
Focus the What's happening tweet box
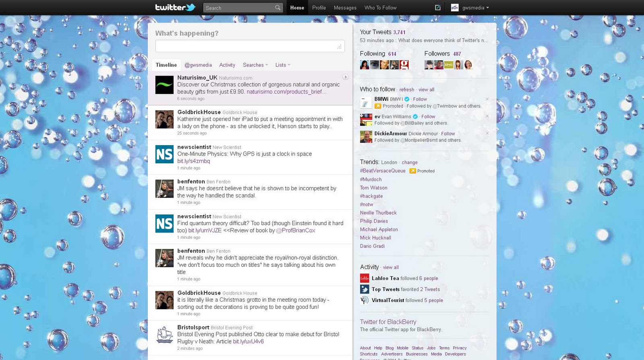pyautogui.click(x=250, y=46)
